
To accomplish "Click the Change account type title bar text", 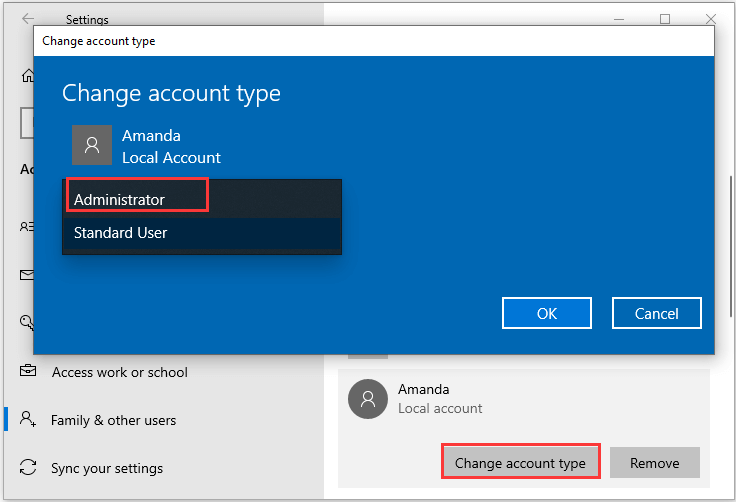I will [99, 41].
